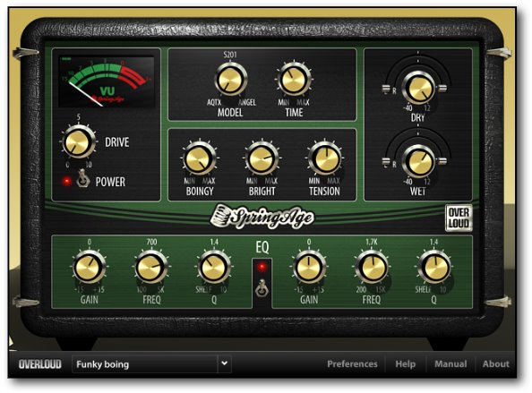532x393 pixels.
Task: Click the DRY level knob
Action: point(418,88)
